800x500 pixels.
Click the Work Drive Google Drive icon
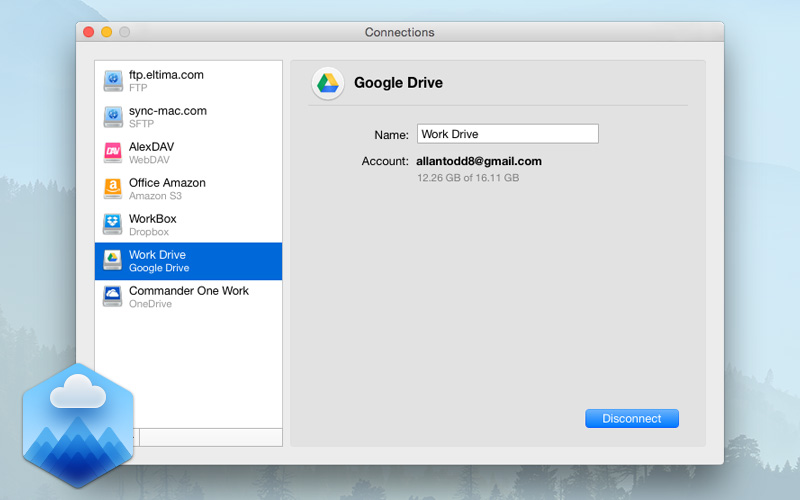pyautogui.click(x=113, y=261)
